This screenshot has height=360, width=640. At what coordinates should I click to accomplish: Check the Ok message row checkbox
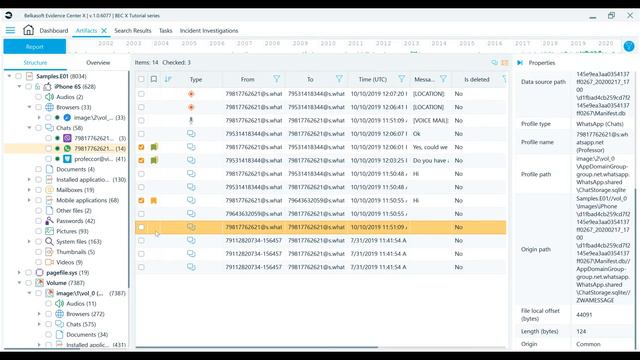tap(141, 134)
